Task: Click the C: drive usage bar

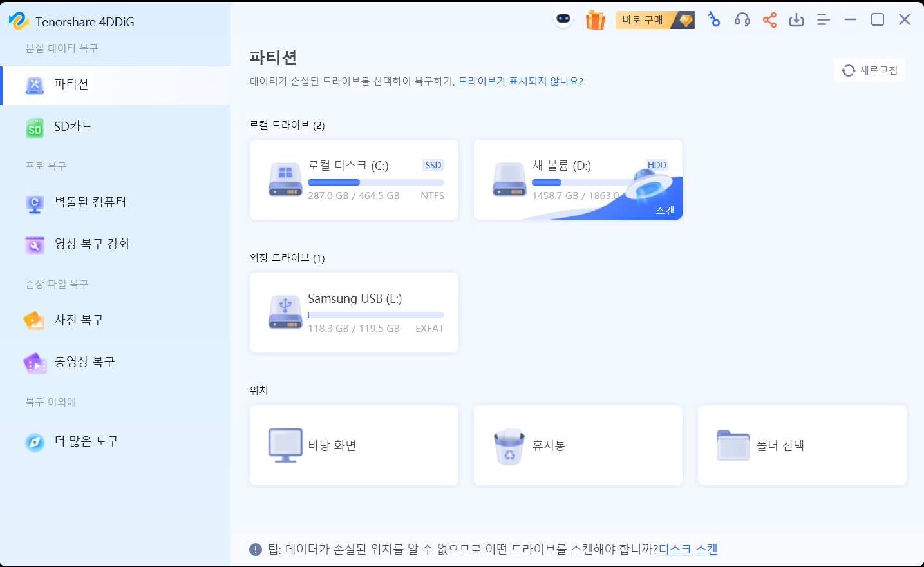Action: (x=376, y=182)
